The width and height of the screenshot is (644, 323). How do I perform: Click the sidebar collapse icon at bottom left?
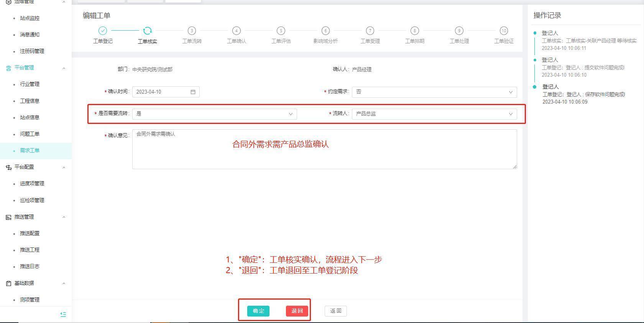(x=63, y=314)
